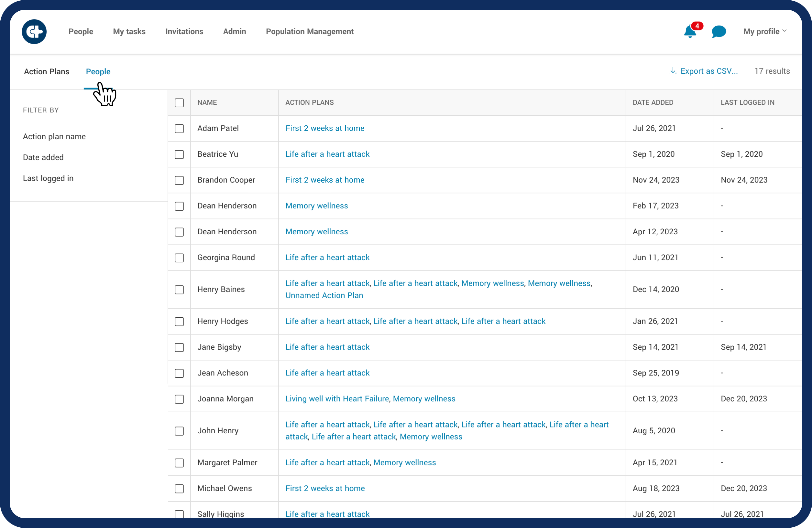
Task: Expand the Last logged in filter
Action: pos(48,178)
